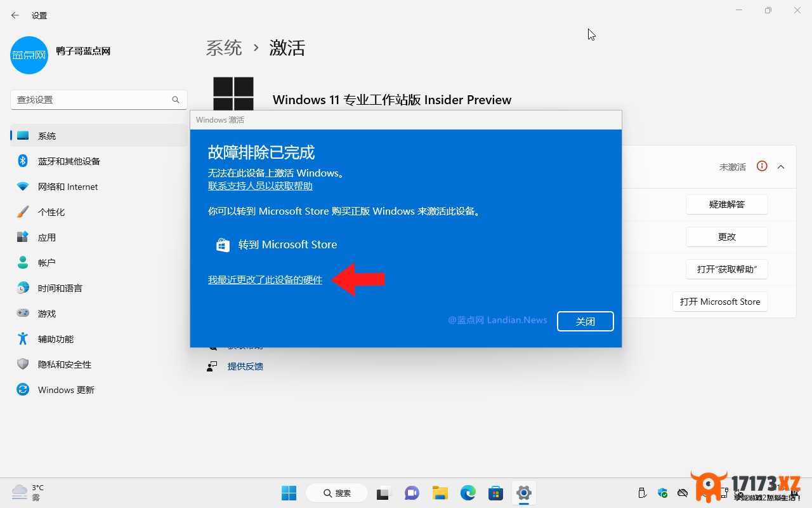Open 时间和语言 settings
812x508 pixels.
[x=99, y=288]
